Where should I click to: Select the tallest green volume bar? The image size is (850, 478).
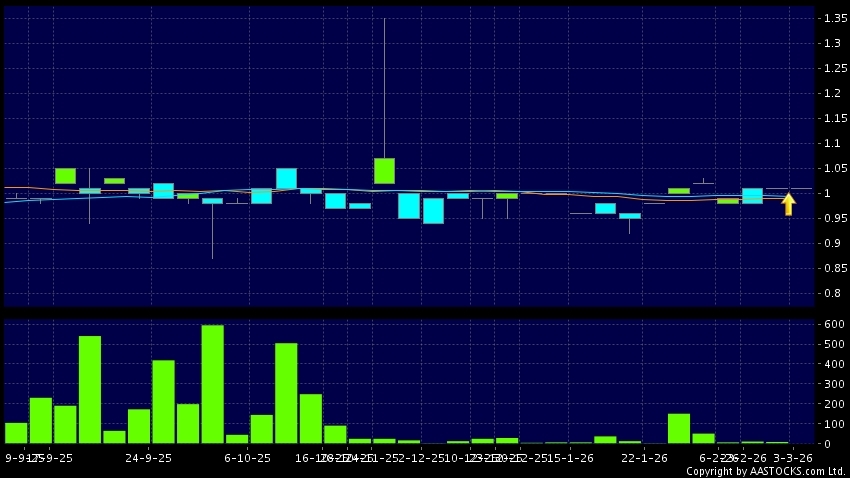pyautogui.click(x=212, y=384)
